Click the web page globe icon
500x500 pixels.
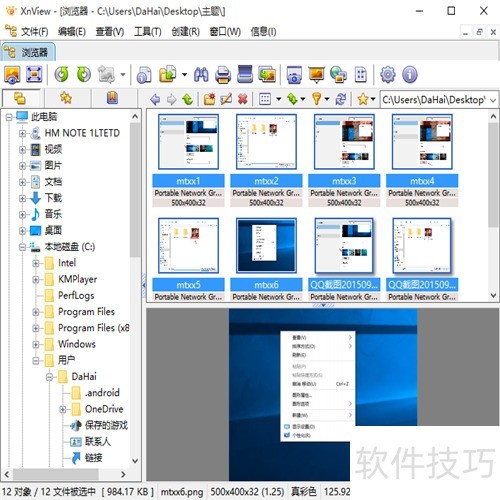tap(338, 74)
